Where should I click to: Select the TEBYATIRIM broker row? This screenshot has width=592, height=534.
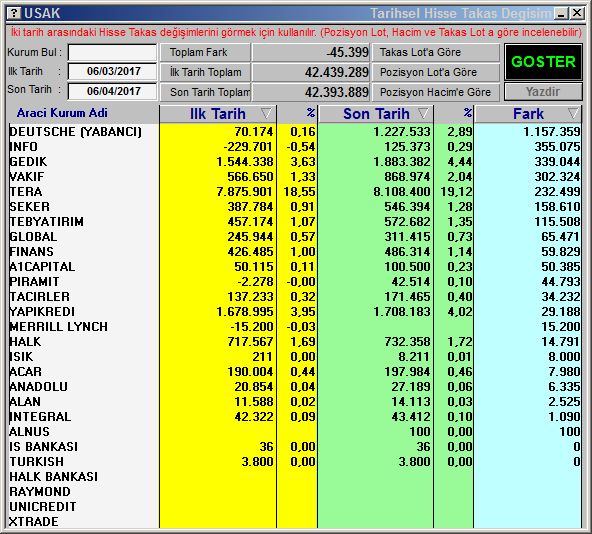point(294,222)
